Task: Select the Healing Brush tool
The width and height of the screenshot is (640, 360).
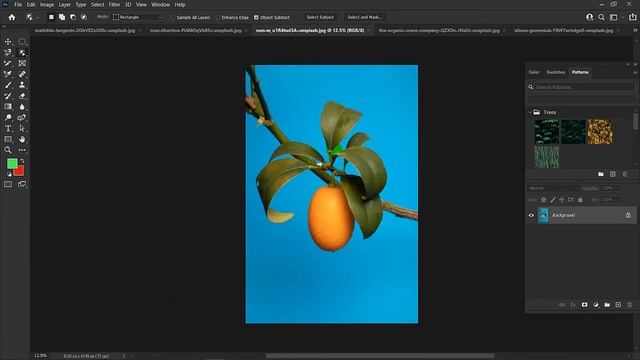Action: click(22, 74)
